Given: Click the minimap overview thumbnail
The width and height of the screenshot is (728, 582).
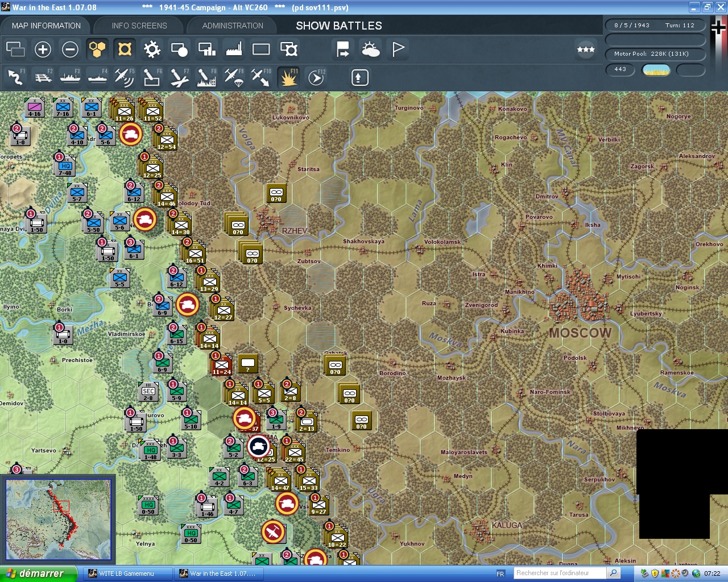Looking at the screenshot, I should [x=58, y=520].
